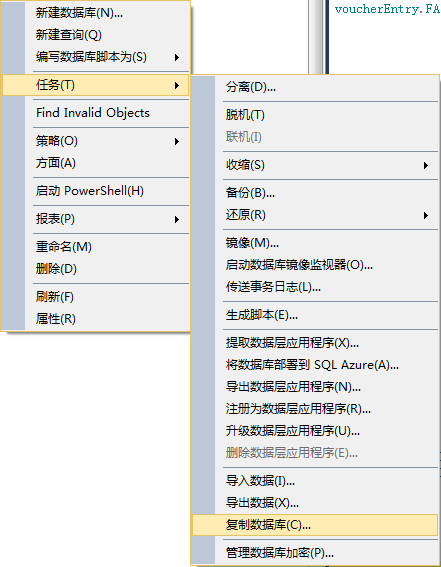Open 新建查询(Q) from context menu
Screen dimensions: 441x567
pos(96,35)
